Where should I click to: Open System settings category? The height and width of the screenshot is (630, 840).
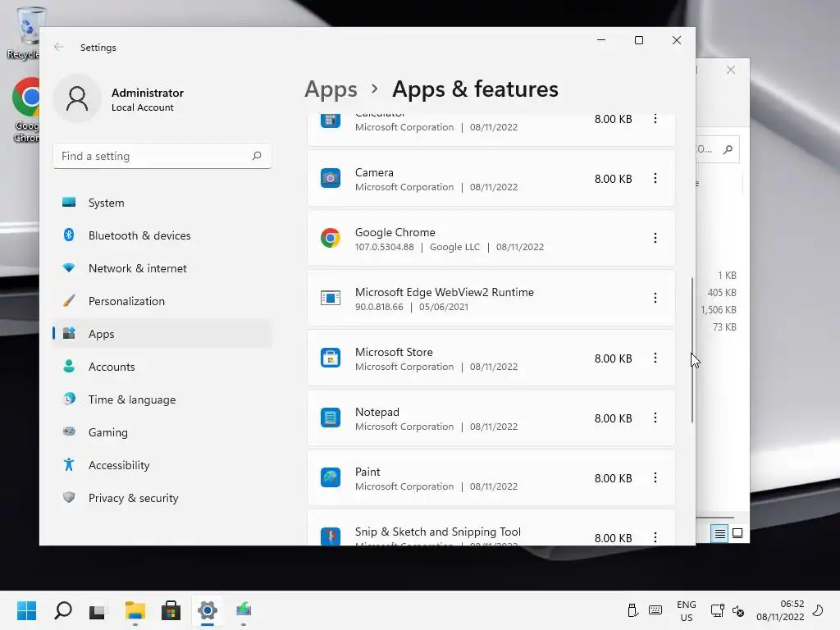pos(162,203)
